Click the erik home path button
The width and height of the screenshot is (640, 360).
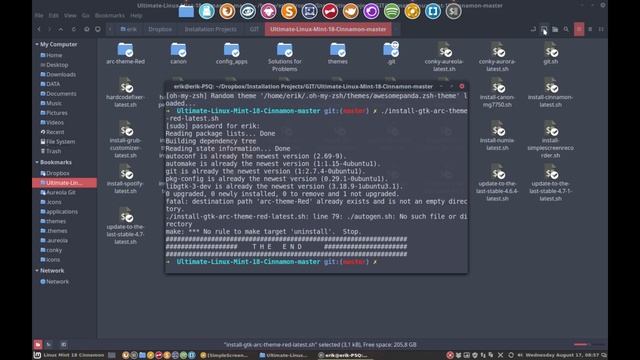tap(129, 29)
